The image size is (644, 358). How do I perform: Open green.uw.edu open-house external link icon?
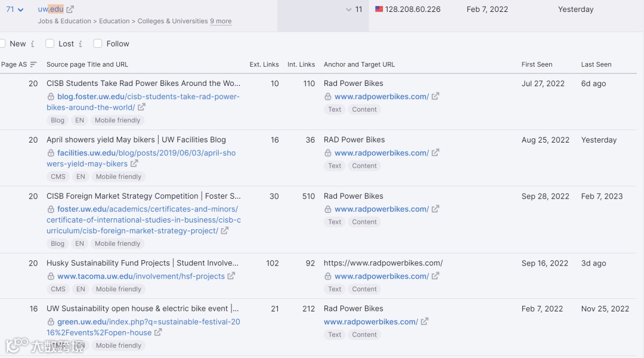158,332
